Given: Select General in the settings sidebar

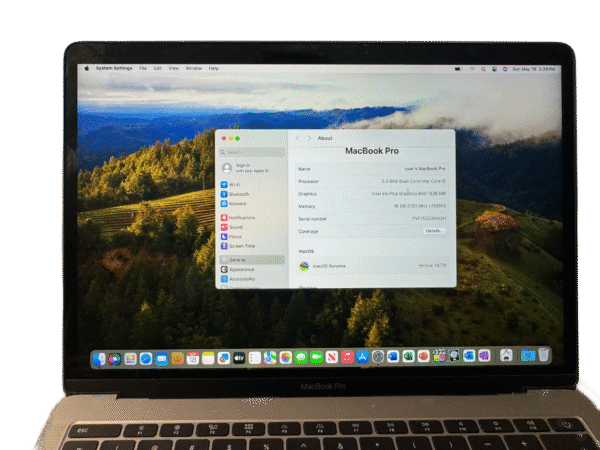Looking at the screenshot, I should pyautogui.click(x=253, y=260).
